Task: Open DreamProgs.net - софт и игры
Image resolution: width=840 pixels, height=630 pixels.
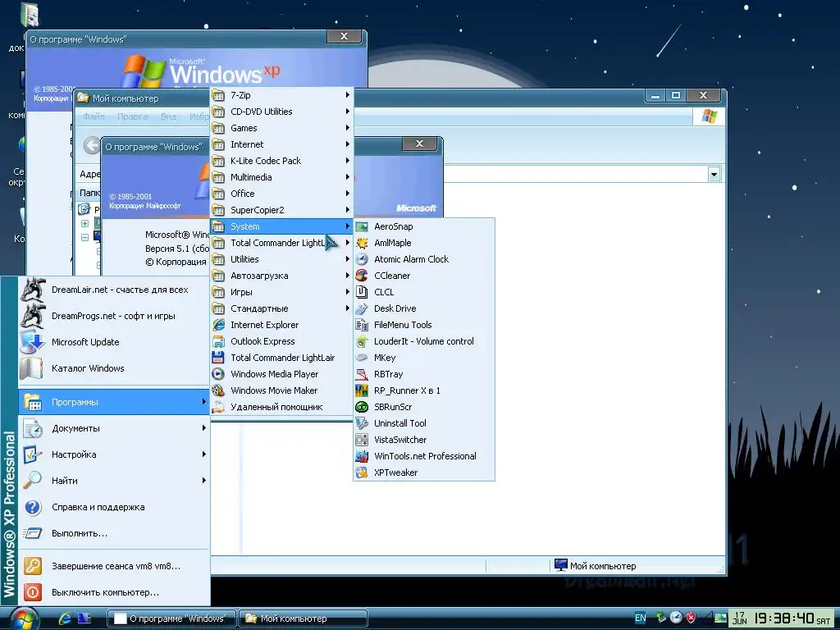Action: [x=113, y=316]
